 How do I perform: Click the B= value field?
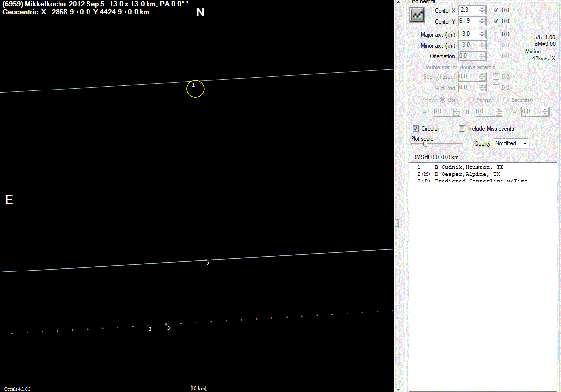485,111
